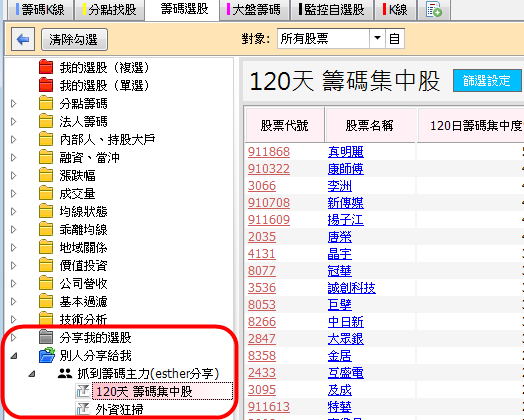
Task: Open stock name link 揚子江
Action: (345, 220)
